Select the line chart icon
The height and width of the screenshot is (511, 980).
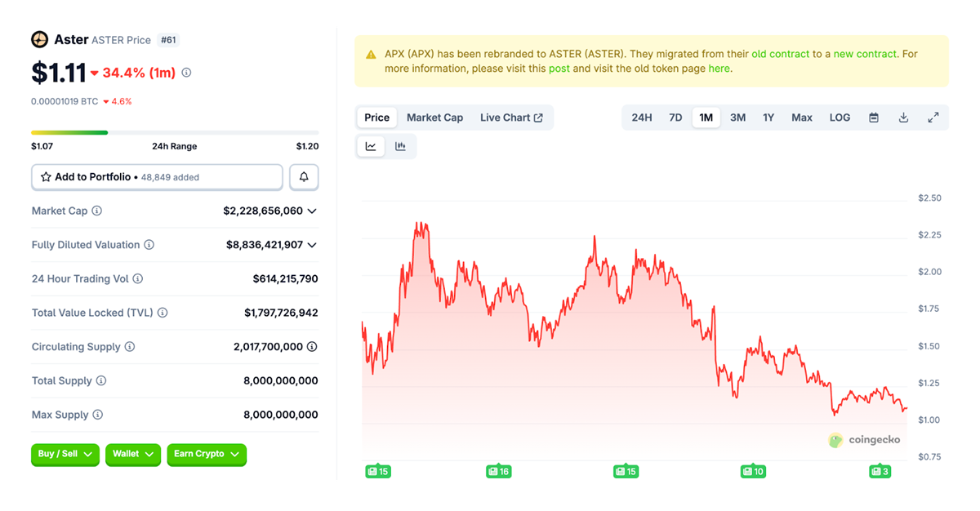(x=371, y=145)
